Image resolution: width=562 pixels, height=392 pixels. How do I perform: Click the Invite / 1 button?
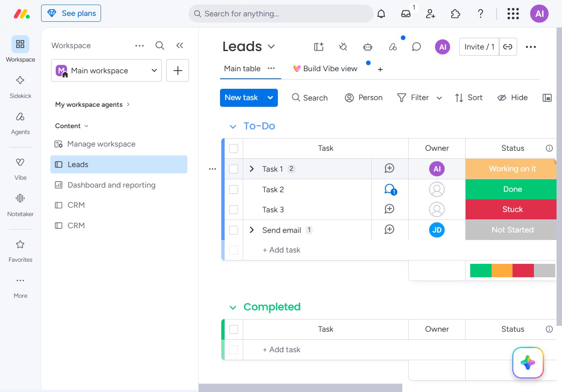[x=479, y=47]
